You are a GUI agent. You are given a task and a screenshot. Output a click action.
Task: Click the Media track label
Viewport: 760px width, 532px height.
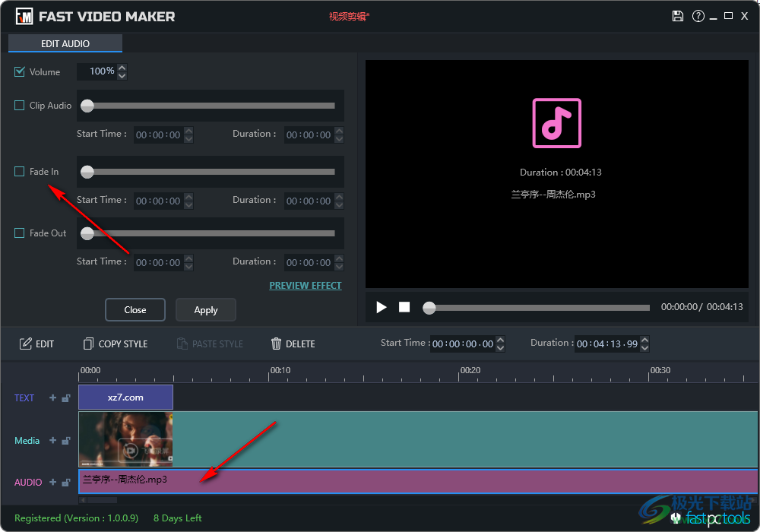tap(27, 441)
